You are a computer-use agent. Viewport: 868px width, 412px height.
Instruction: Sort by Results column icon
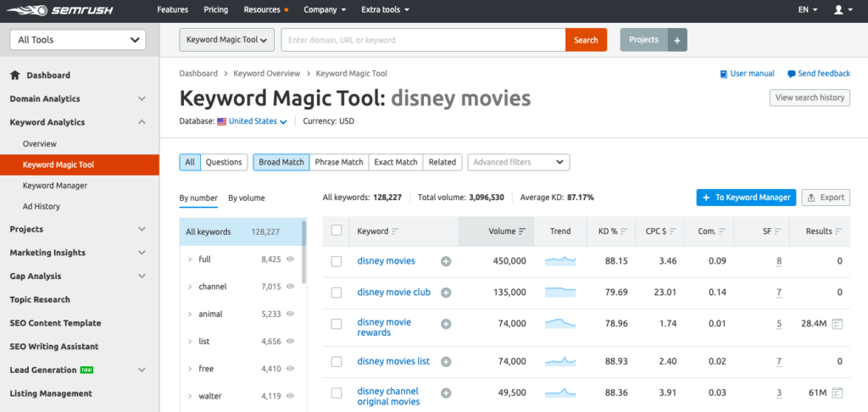coord(838,231)
